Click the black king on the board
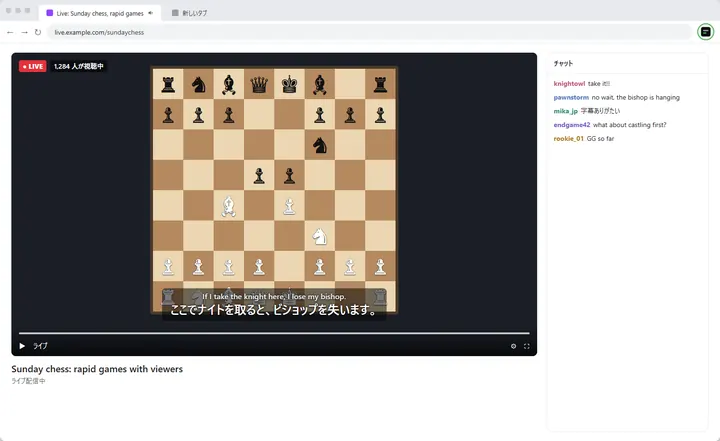 point(289,85)
